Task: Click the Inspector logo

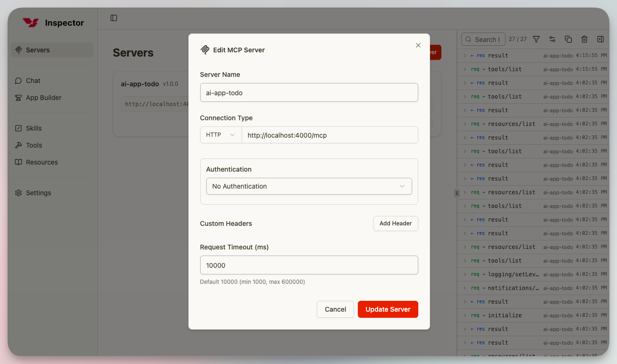Action: point(53,23)
